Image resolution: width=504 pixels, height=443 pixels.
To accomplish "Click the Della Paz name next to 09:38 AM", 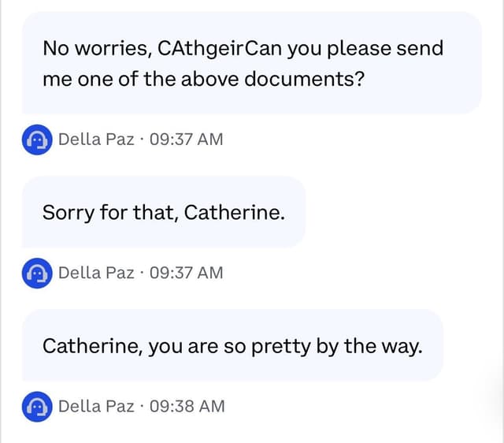I will [x=96, y=407].
